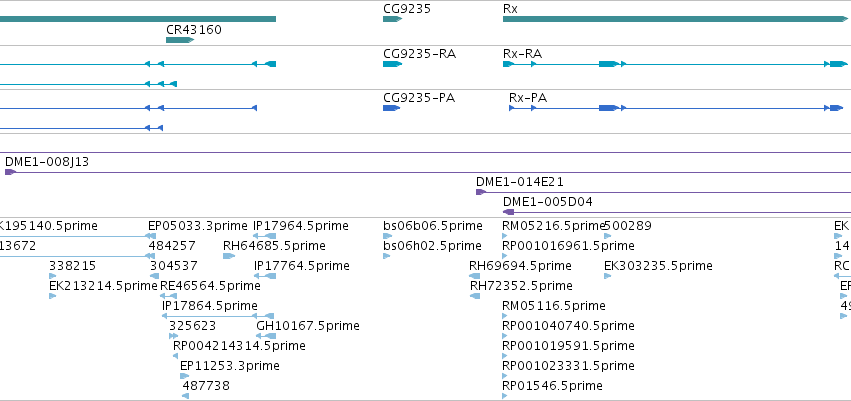Click the CG9235-RA transcript glyph
851x401 pixels.
(392, 64)
